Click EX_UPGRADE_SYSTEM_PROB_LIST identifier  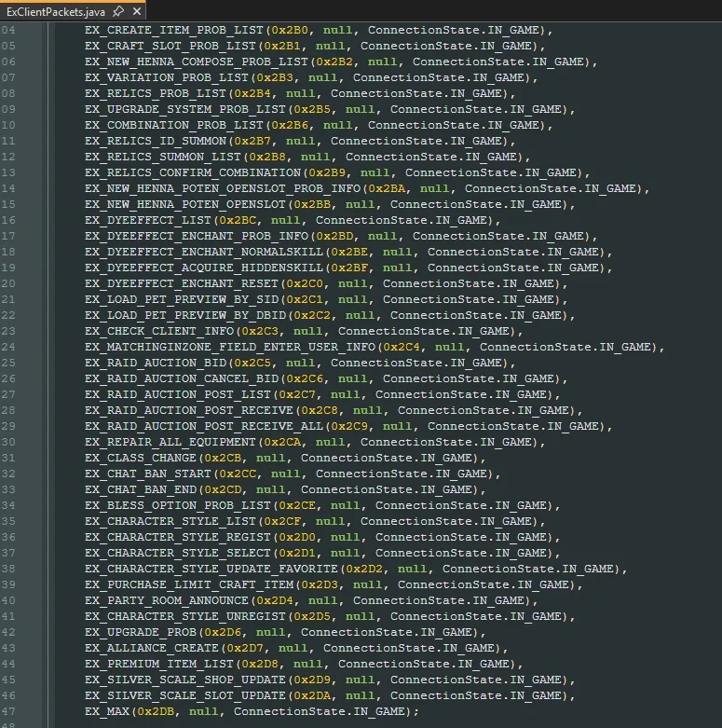click(185, 109)
